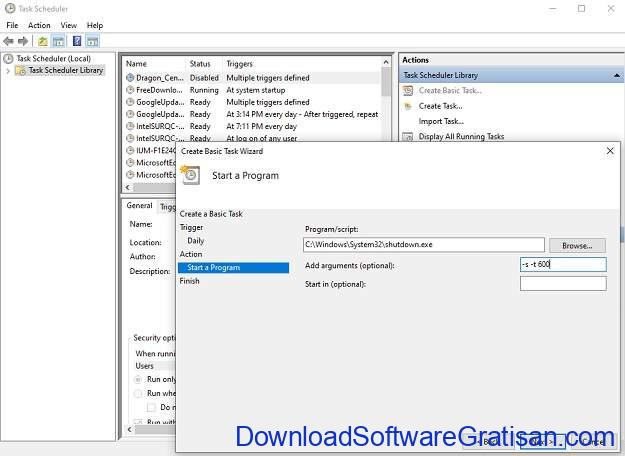Close the Create Basic Task Wizard dialog
The height and width of the screenshot is (456, 625).
tap(610, 151)
